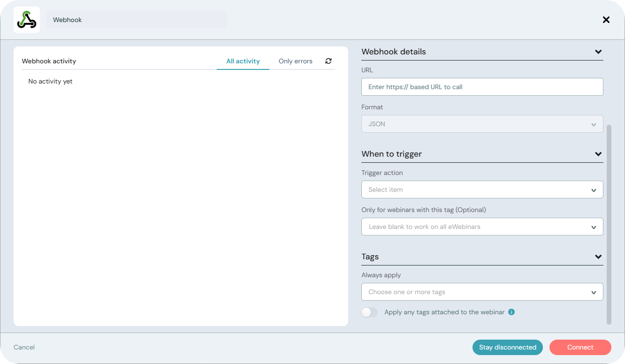Click the right panel vertical scrollbar
The width and height of the screenshot is (625, 364).
coord(609,224)
